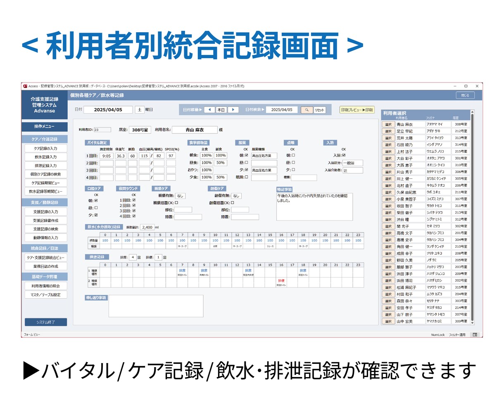Open ケア記録の入力 from sidebar
Image resolution: width=504 pixels, height=420 pixels.
coord(45,148)
